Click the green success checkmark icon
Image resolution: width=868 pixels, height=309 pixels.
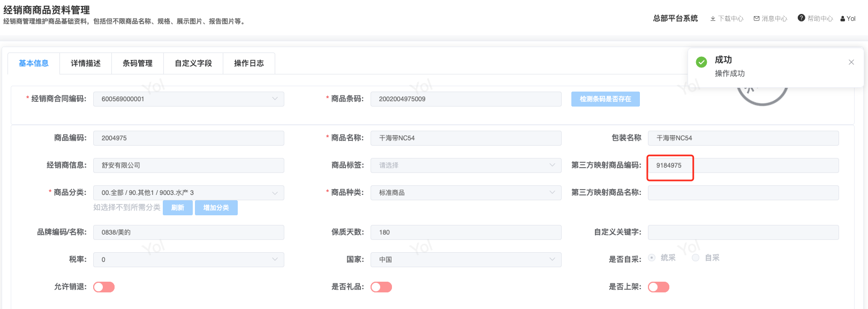701,62
